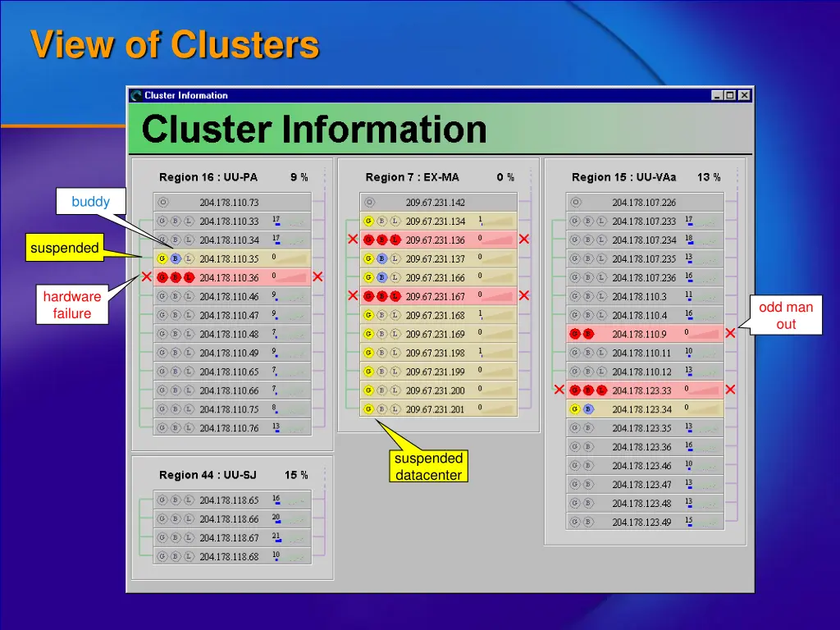Click the L icon for 209.67.231.134
Viewport: 840px width, 630px height.
pyautogui.click(x=395, y=221)
